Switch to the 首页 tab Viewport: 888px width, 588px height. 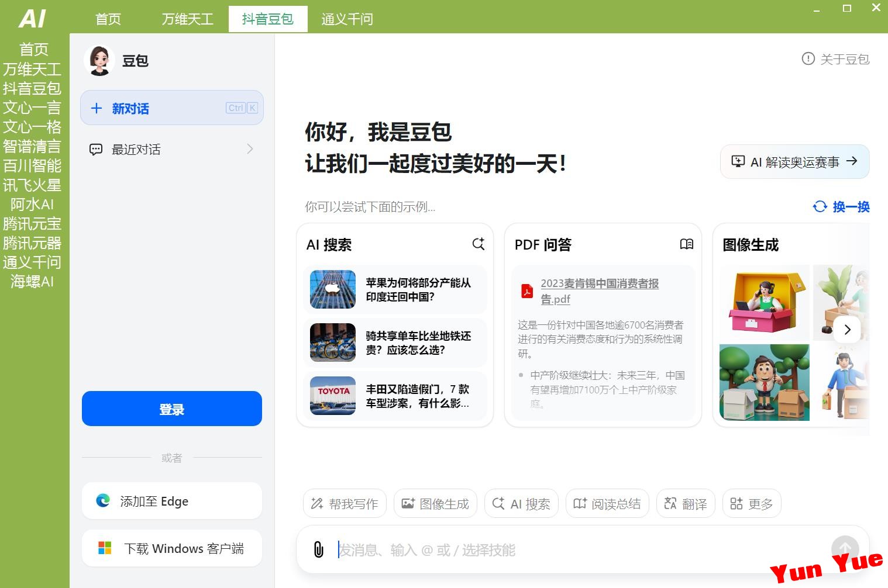click(x=108, y=19)
